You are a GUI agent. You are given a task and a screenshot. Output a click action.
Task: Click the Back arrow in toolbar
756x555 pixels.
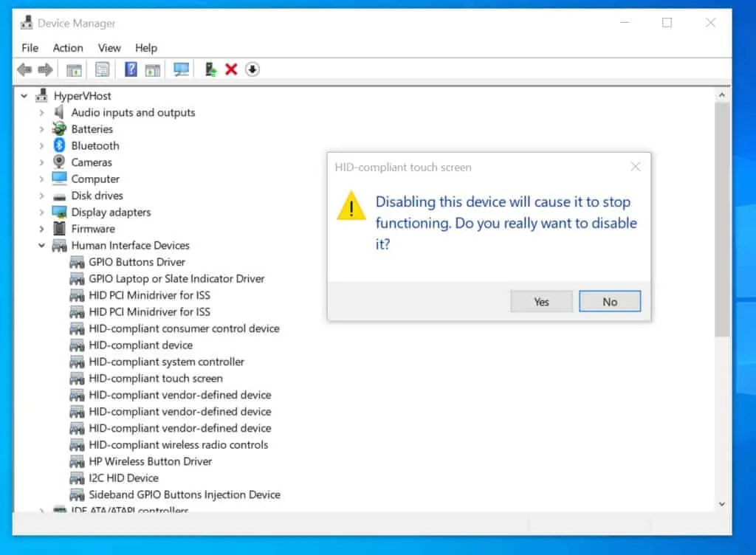(24, 69)
